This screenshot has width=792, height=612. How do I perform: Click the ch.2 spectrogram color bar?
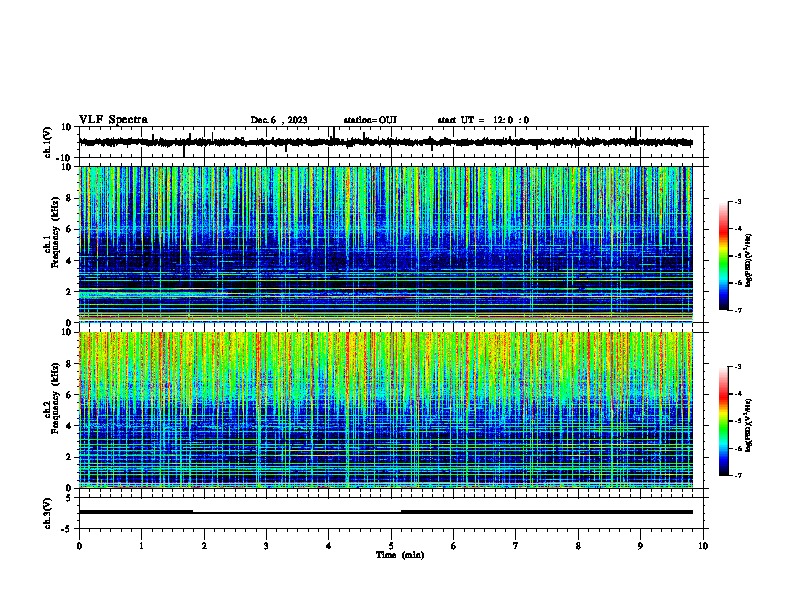pos(724,421)
